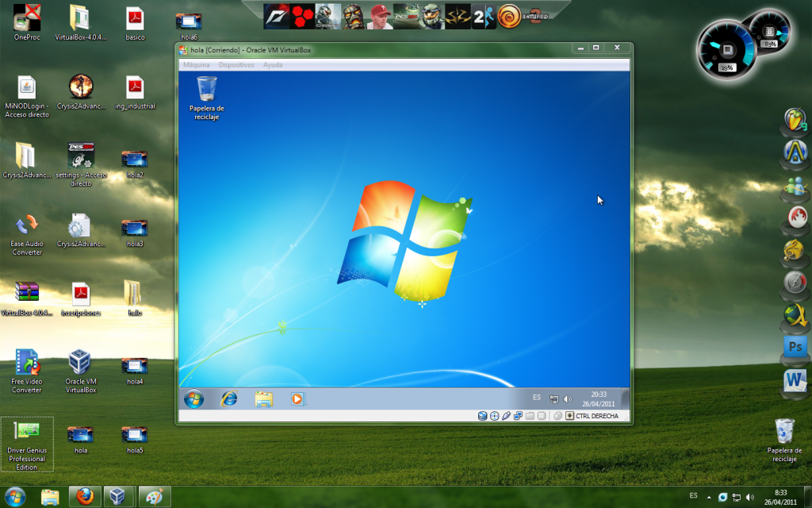Select the Driver Genius Professional Edition shortcut
This screenshot has height=508, width=812.
(x=27, y=444)
